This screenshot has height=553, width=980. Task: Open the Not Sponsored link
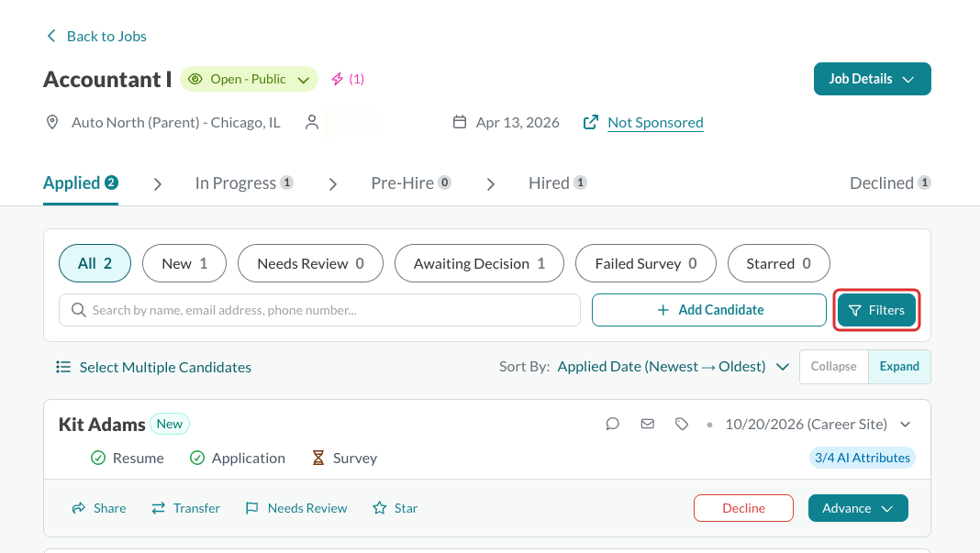coord(655,123)
